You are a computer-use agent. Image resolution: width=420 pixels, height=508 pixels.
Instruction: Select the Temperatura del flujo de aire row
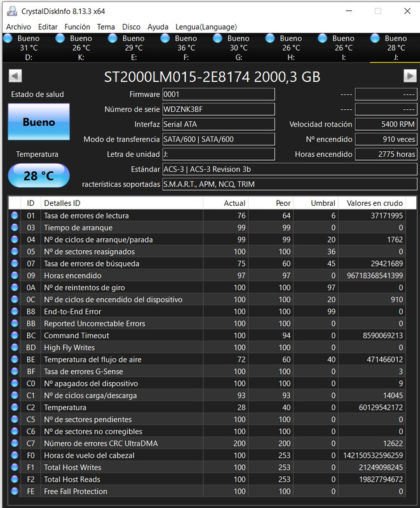pos(207,359)
